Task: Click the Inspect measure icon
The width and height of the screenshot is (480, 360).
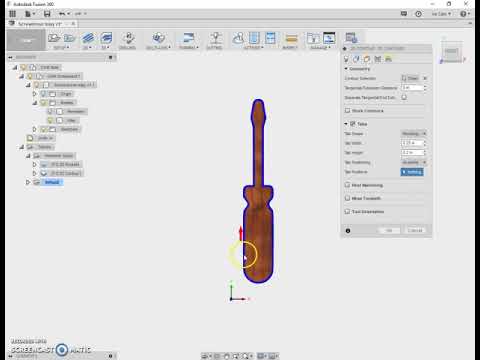Action: point(291,39)
